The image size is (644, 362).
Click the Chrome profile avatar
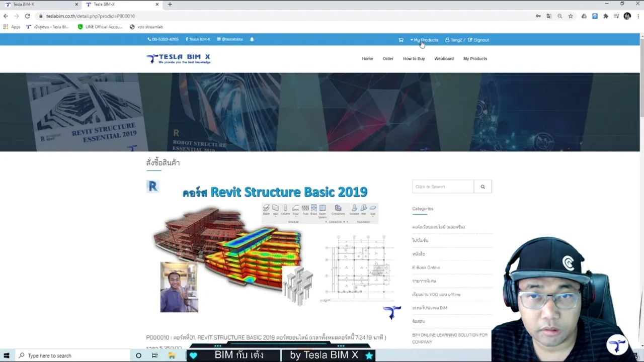click(627, 16)
